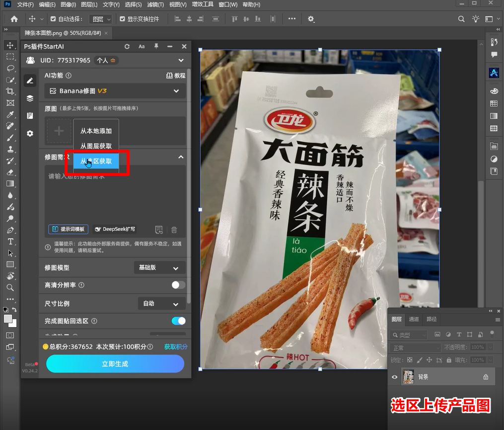Click the 立即生成 button

click(x=115, y=364)
